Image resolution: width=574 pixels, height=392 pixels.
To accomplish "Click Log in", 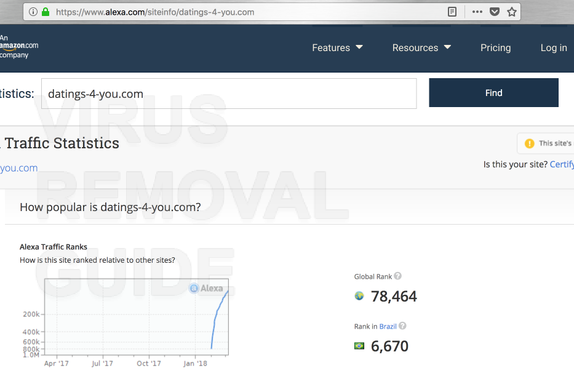I will pyautogui.click(x=554, y=47).
